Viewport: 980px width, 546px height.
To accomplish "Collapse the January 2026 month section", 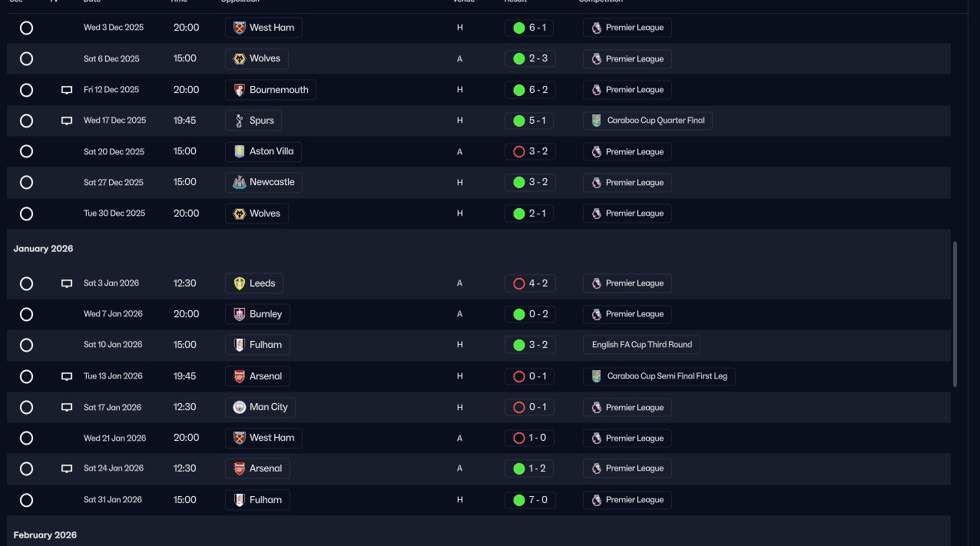I will point(43,249).
